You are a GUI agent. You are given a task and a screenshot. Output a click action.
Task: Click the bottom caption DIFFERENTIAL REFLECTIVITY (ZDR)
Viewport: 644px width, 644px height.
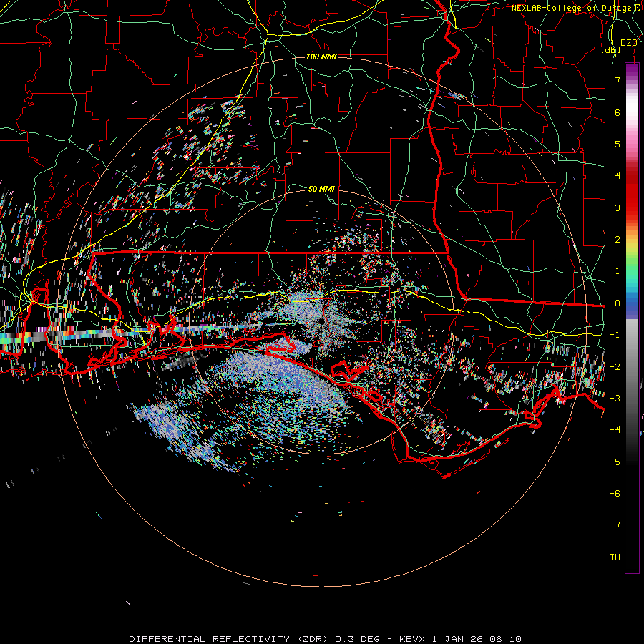point(230,639)
